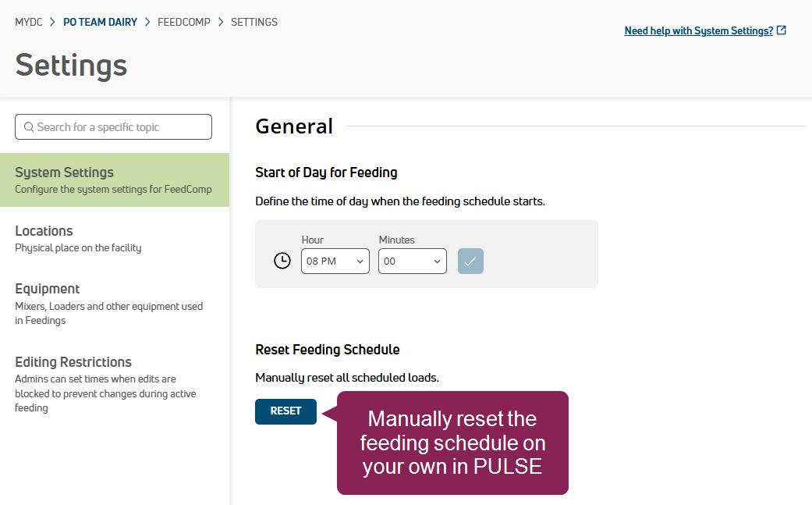Click the search magnifier icon
Screen dimensions: 812x505
29,127
